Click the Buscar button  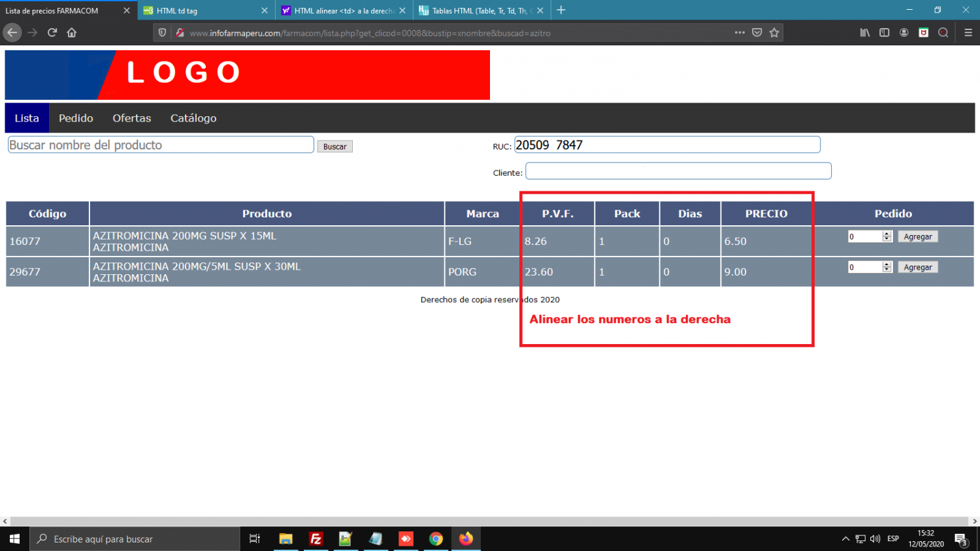click(x=335, y=147)
